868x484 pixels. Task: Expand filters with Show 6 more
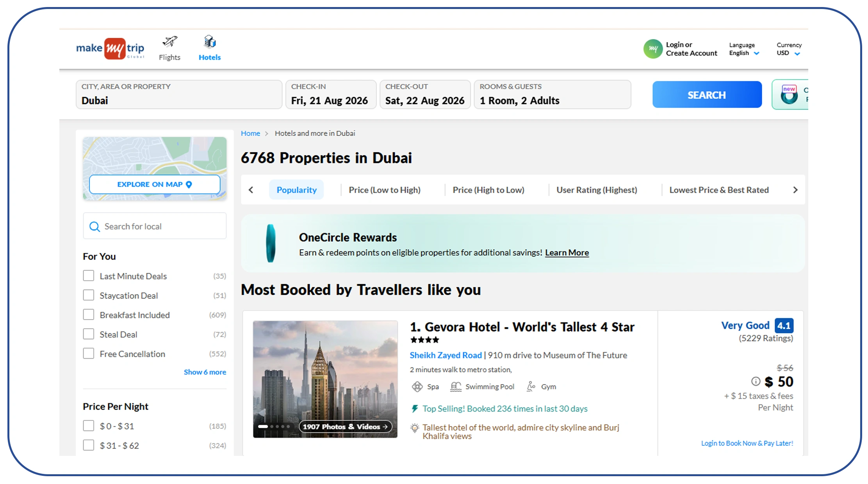pyautogui.click(x=205, y=372)
